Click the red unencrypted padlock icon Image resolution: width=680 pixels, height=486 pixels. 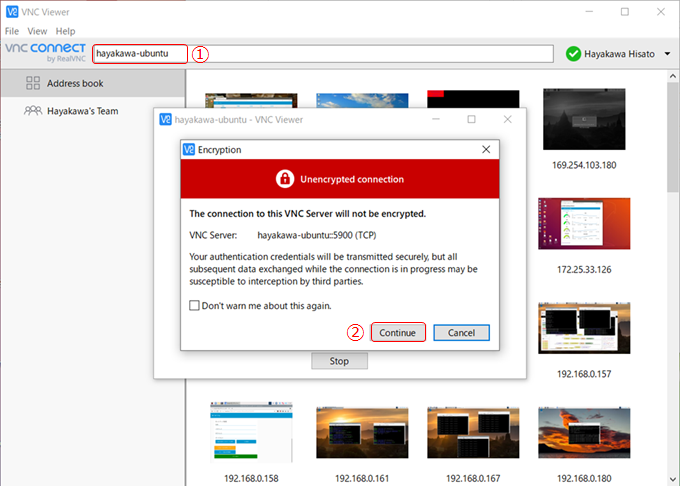(284, 179)
